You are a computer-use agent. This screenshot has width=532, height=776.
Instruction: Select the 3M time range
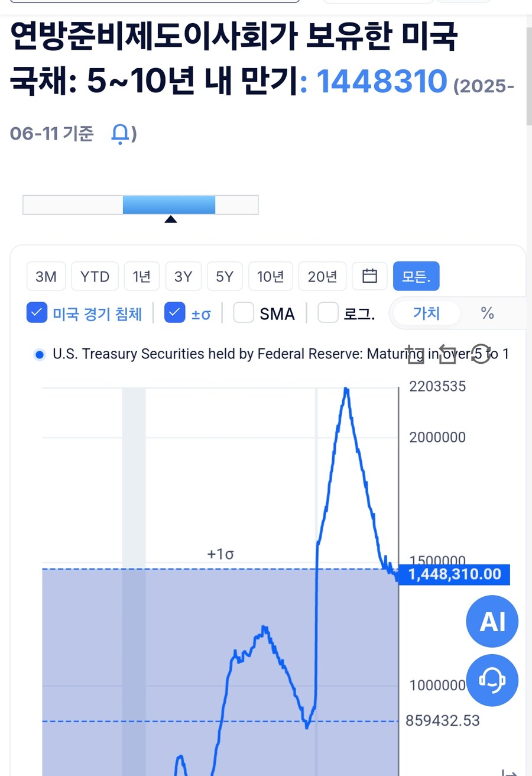[46, 276]
